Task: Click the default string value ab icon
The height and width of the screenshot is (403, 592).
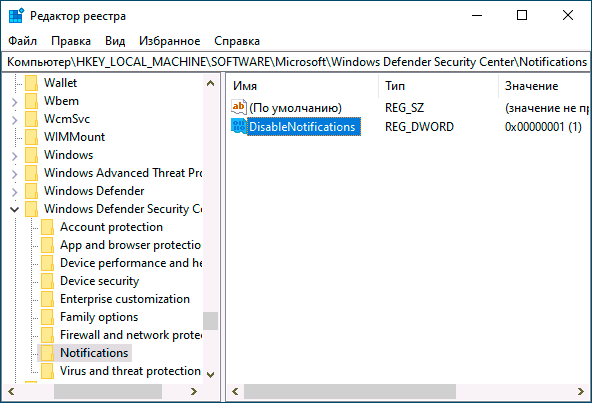Action: [239, 107]
